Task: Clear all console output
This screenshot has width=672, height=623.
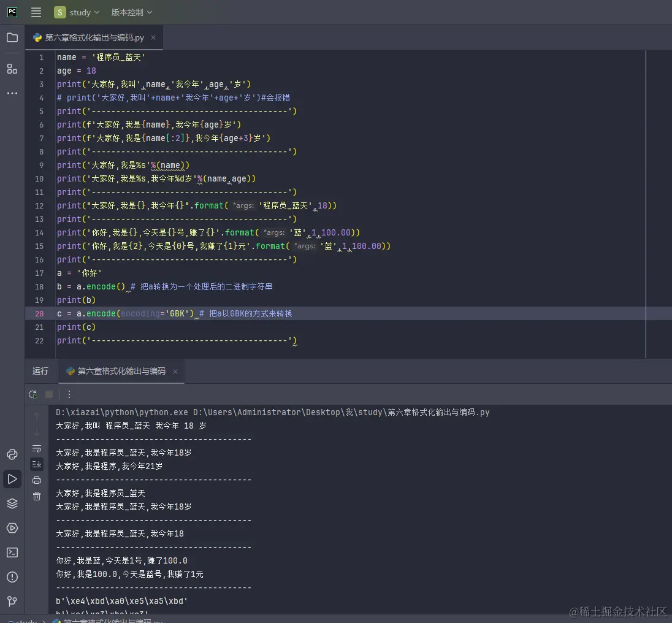Action: pos(37,496)
